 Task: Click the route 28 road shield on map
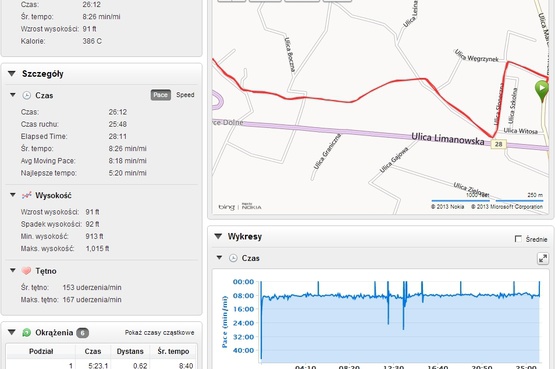(x=498, y=144)
